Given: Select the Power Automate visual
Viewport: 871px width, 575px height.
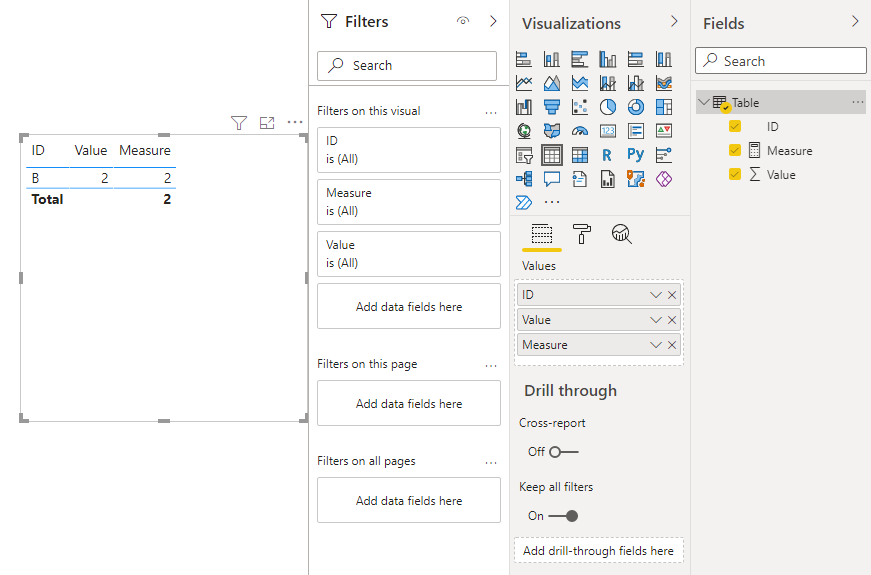Looking at the screenshot, I should (524, 202).
